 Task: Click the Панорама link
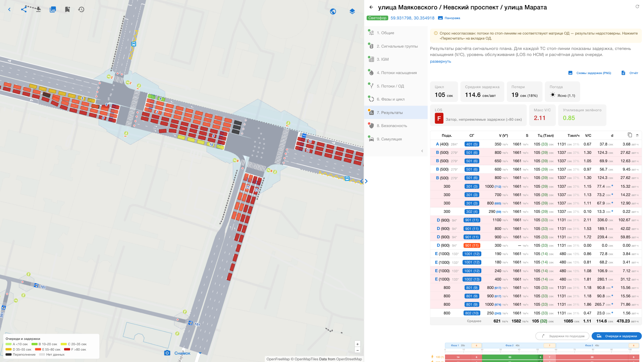pyautogui.click(x=452, y=18)
